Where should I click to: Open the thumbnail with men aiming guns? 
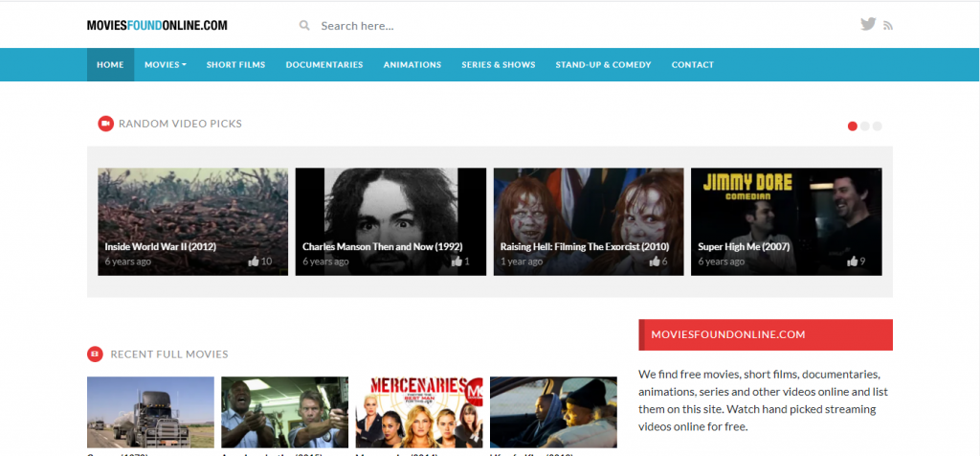[x=284, y=412]
